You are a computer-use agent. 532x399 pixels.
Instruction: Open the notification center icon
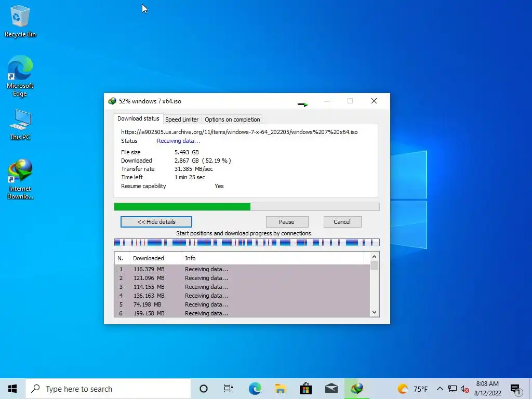click(515, 389)
